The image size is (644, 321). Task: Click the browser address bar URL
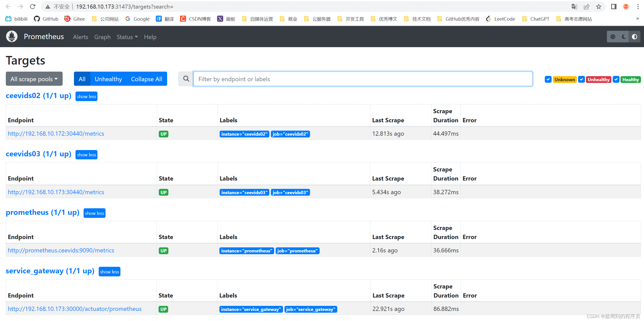coord(125,7)
